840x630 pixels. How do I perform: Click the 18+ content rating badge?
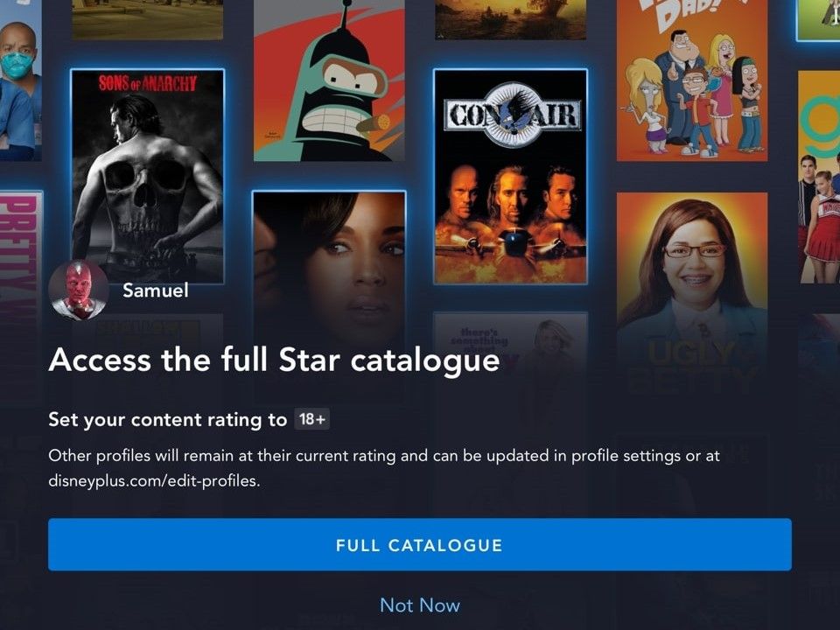click(x=311, y=419)
